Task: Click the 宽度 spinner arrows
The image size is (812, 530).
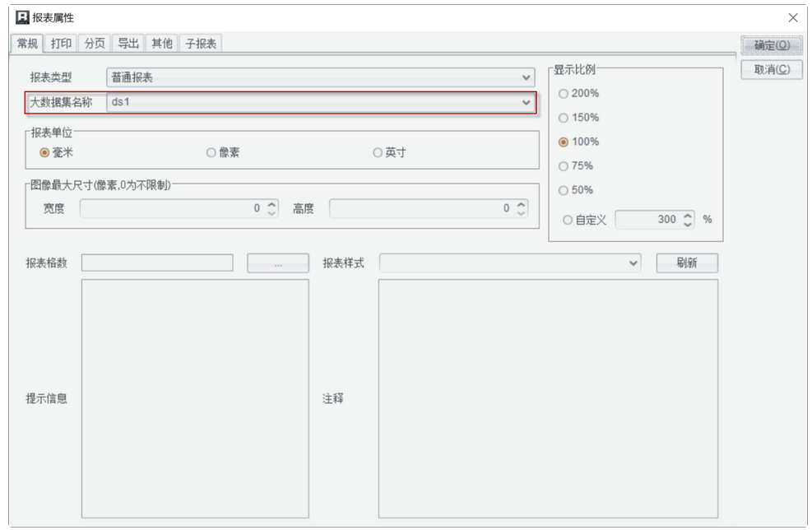Action: (272, 209)
